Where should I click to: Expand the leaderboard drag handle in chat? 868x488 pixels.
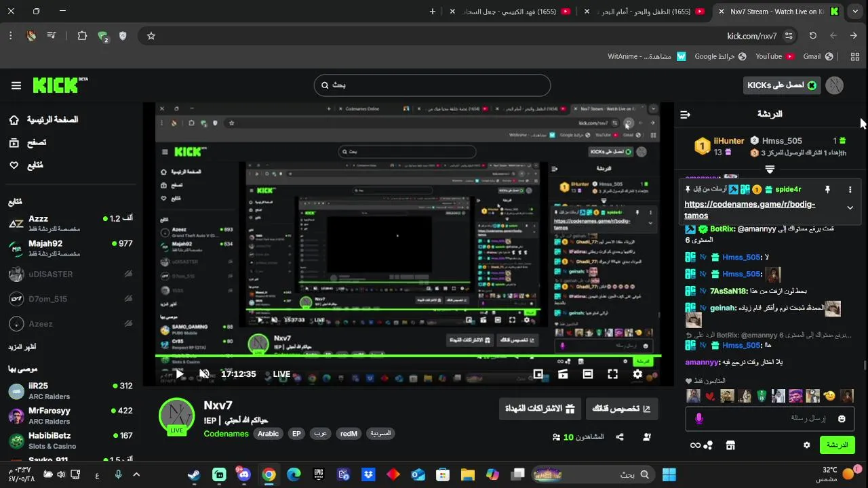pos(770,169)
